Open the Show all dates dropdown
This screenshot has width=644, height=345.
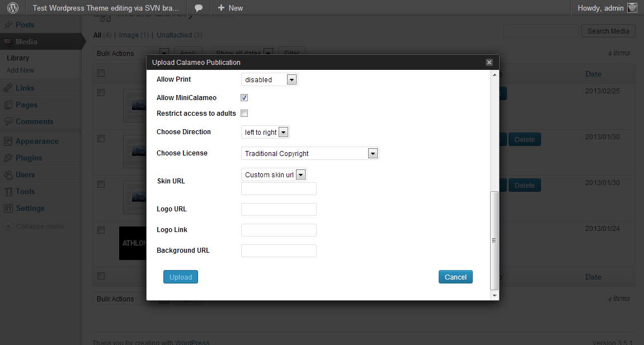(243, 53)
